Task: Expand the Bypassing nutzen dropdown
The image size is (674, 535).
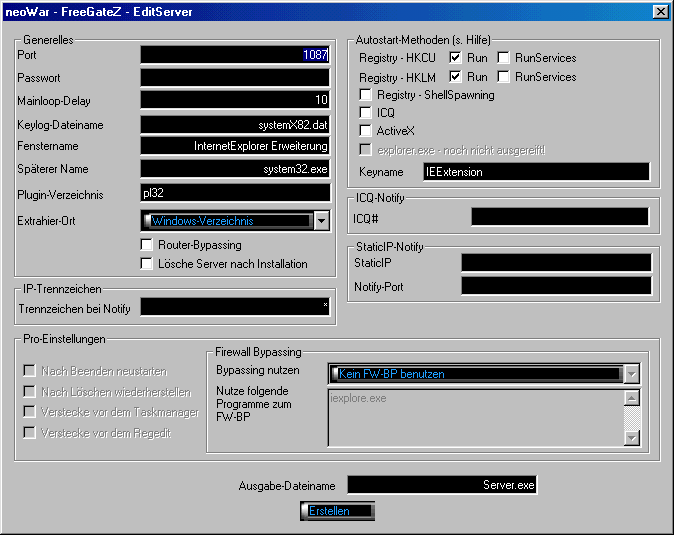Action: (x=631, y=374)
